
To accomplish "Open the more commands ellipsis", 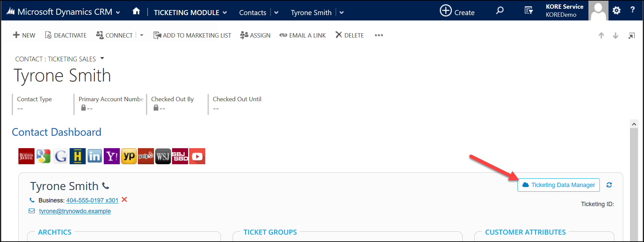I will tap(379, 35).
